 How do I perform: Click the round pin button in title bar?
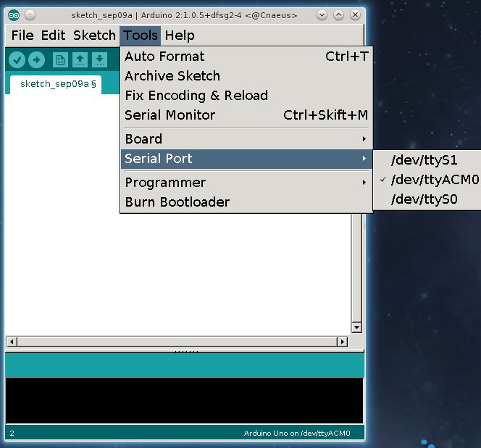click(30, 15)
